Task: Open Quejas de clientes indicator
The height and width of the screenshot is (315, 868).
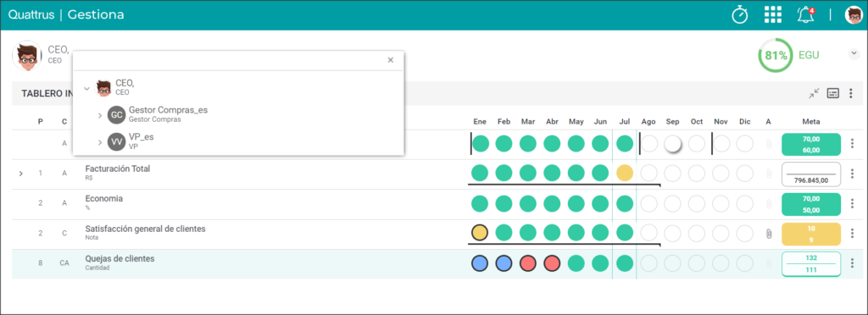Action: [120, 258]
